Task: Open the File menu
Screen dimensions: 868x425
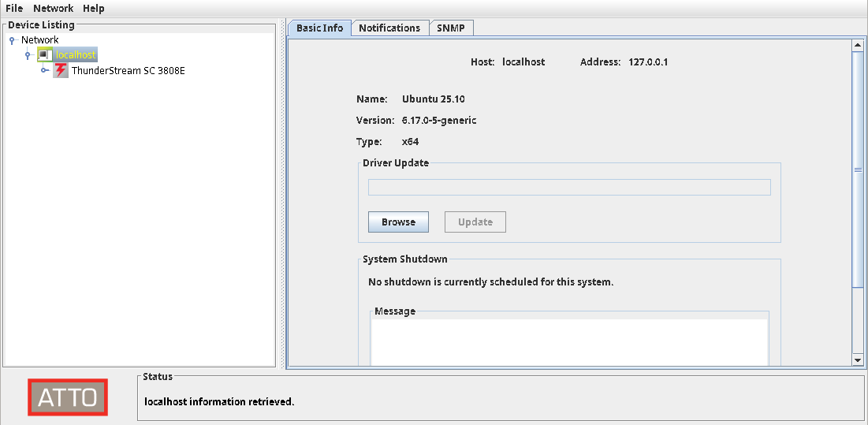Action: [x=14, y=9]
